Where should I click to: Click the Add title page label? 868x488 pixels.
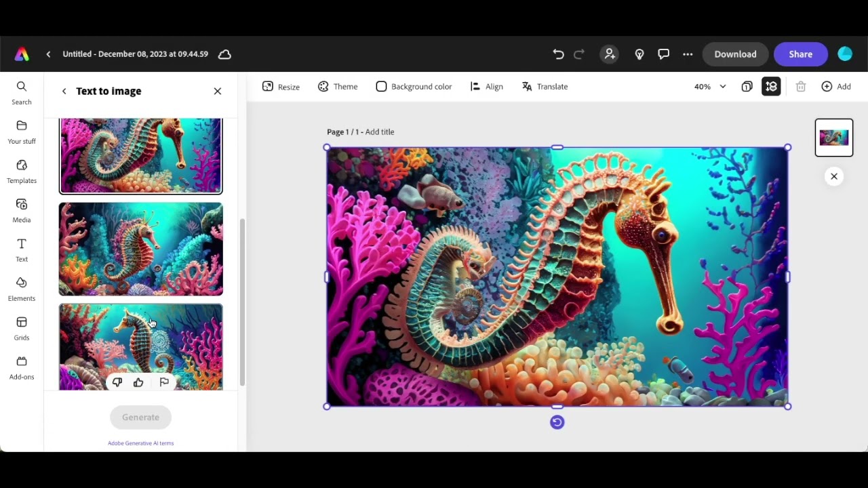point(380,132)
